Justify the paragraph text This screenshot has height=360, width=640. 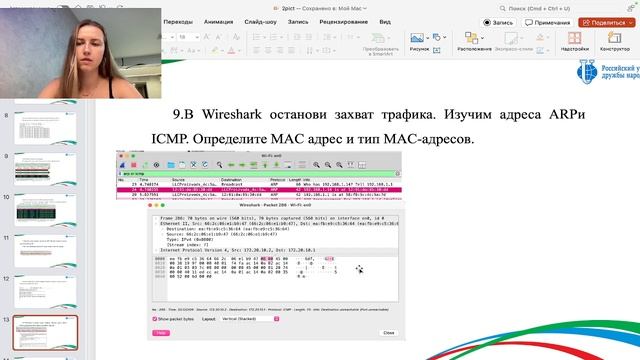tap(291, 51)
